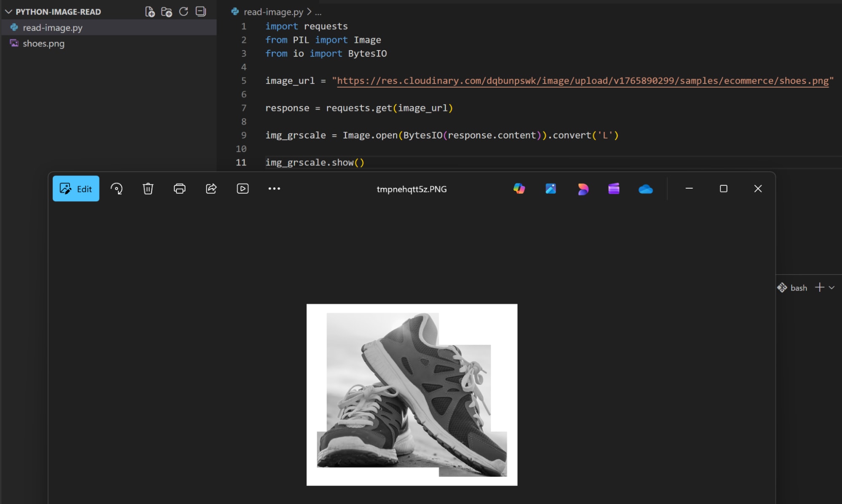Open the Clipchamp icon in Photos toolbar
842x504 pixels.
point(614,189)
